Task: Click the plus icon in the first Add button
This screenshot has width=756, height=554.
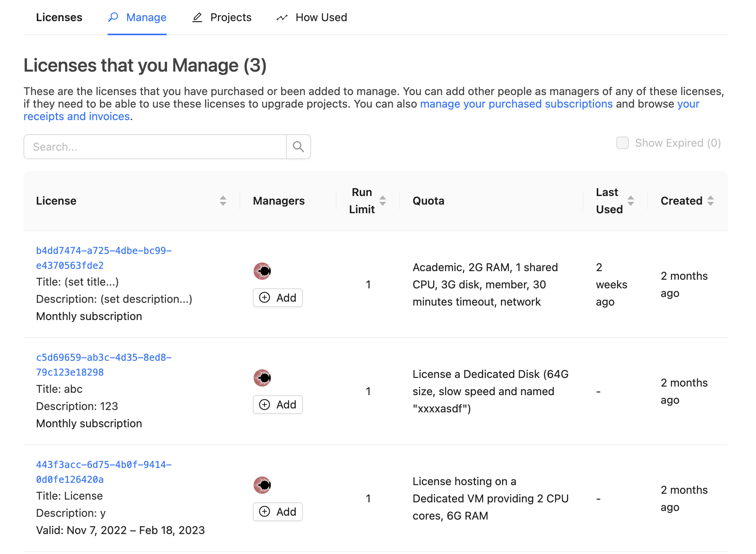Action: tap(265, 297)
